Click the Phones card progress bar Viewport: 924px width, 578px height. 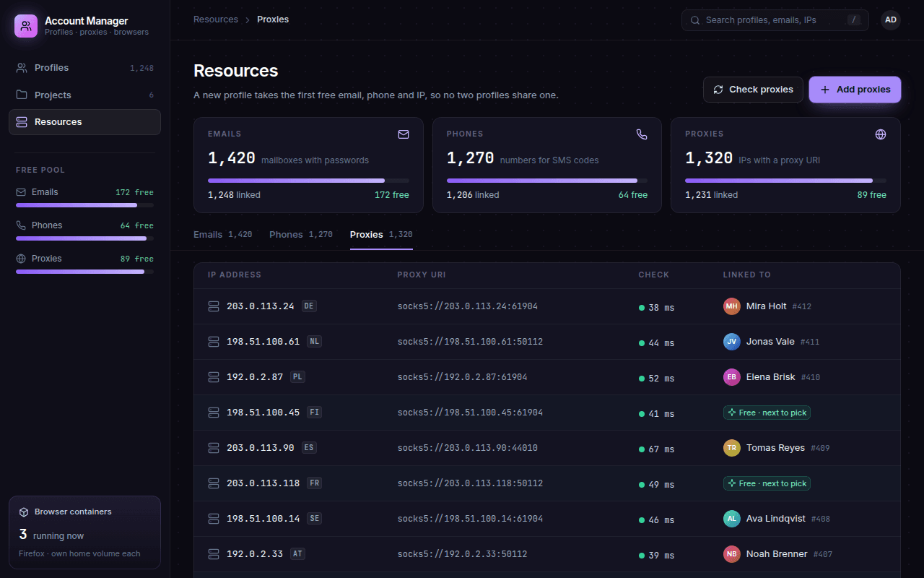(x=547, y=181)
